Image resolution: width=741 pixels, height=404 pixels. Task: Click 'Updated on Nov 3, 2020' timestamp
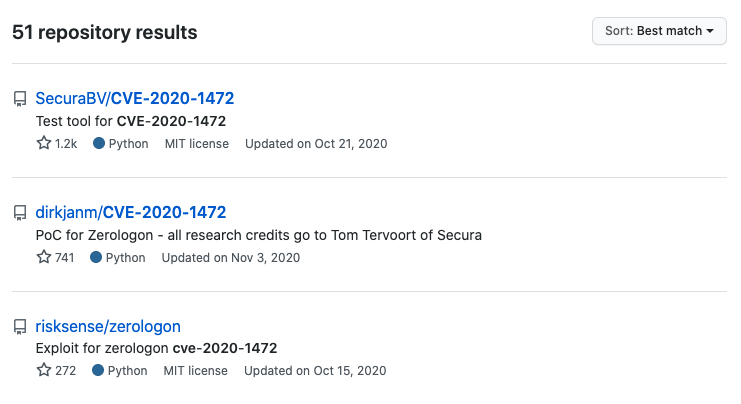point(231,258)
